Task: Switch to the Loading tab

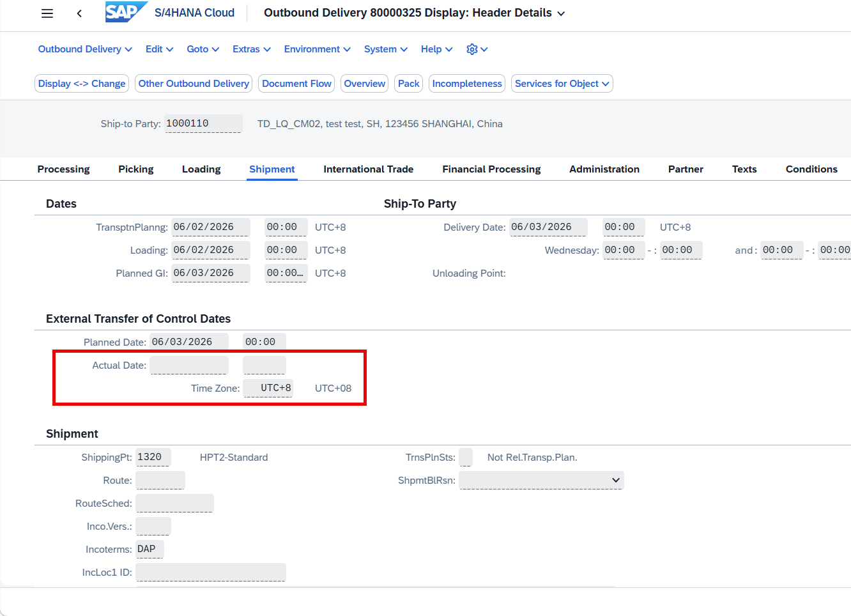Action: 201,169
